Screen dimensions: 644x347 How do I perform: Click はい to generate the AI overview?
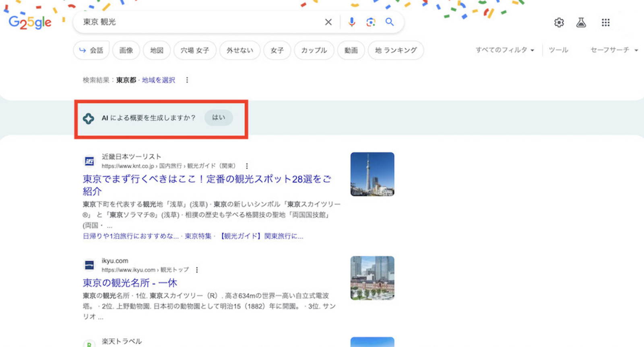point(219,118)
